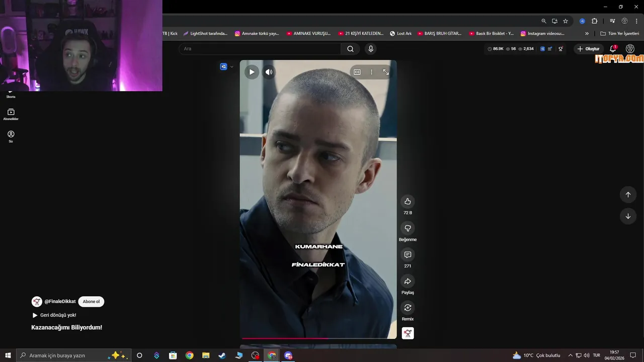Click the 86.9K stat in the header
644x362 pixels.
(496, 49)
